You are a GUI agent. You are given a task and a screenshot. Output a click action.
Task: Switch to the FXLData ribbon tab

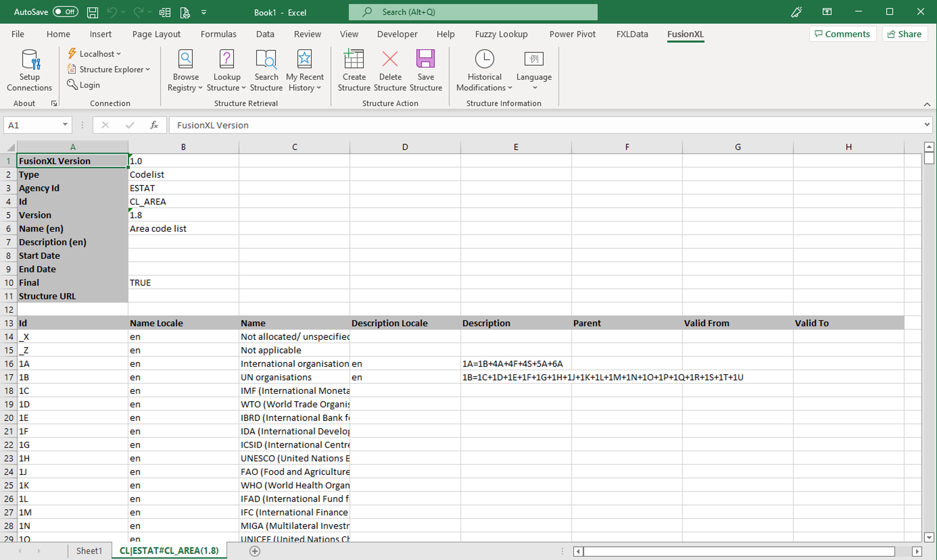tap(632, 34)
